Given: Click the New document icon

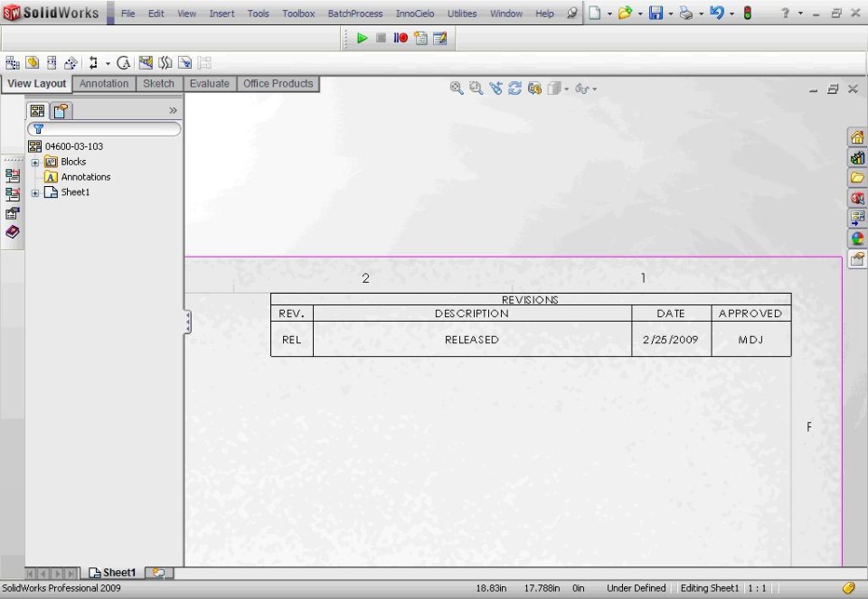Looking at the screenshot, I should [x=595, y=13].
